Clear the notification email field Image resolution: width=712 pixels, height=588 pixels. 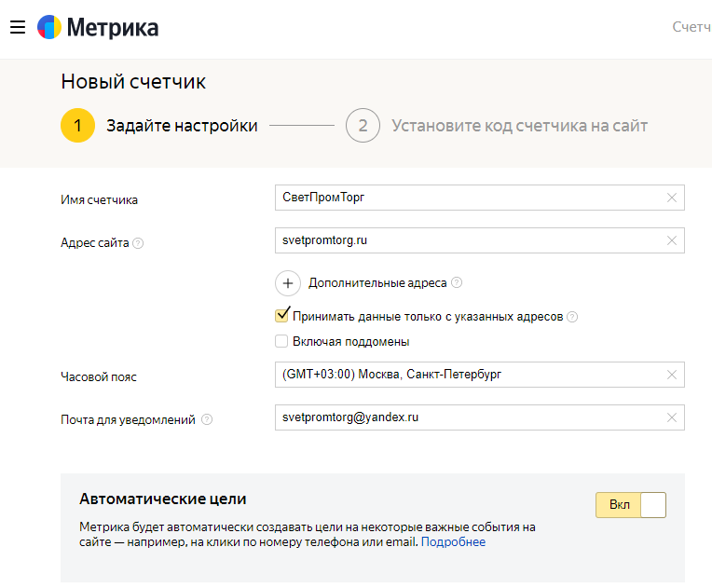pyautogui.click(x=672, y=417)
